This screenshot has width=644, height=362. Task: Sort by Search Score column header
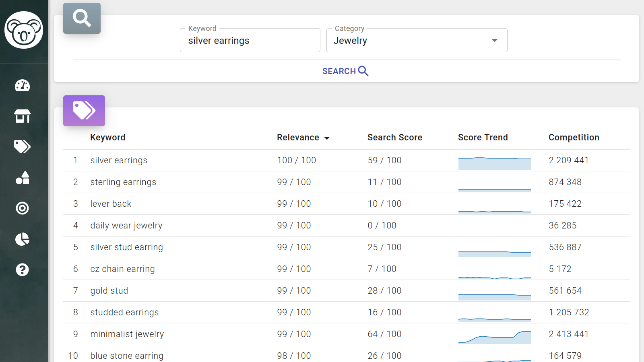tap(394, 138)
